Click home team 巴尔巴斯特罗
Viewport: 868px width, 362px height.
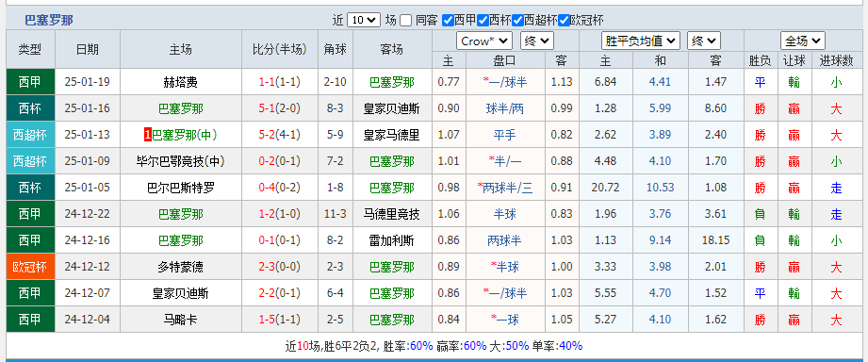(x=180, y=189)
